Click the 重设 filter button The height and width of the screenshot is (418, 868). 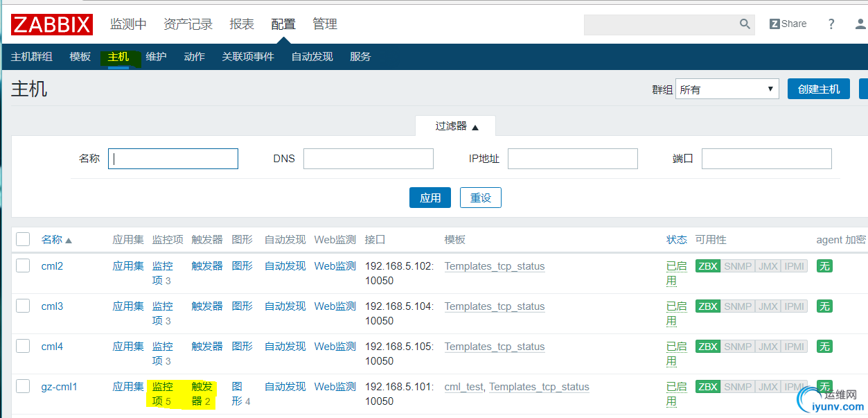click(x=481, y=198)
